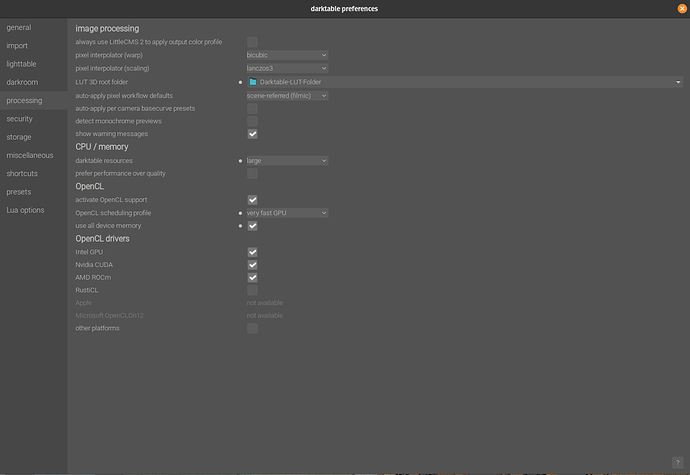Open OpenCL scheduling profile dropdown
This screenshot has height=475, width=690.
(x=287, y=213)
